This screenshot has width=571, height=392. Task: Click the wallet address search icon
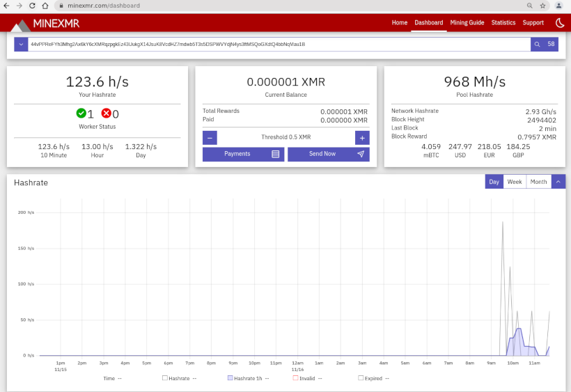click(537, 45)
